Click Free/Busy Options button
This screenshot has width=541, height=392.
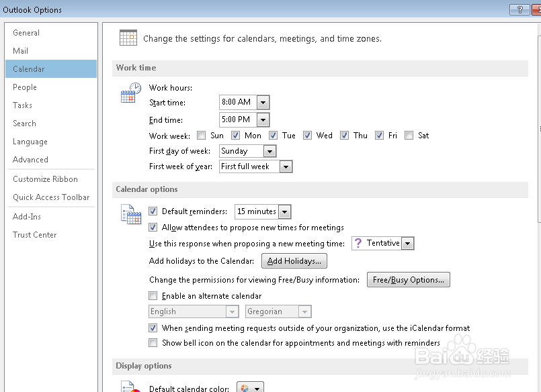(409, 280)
